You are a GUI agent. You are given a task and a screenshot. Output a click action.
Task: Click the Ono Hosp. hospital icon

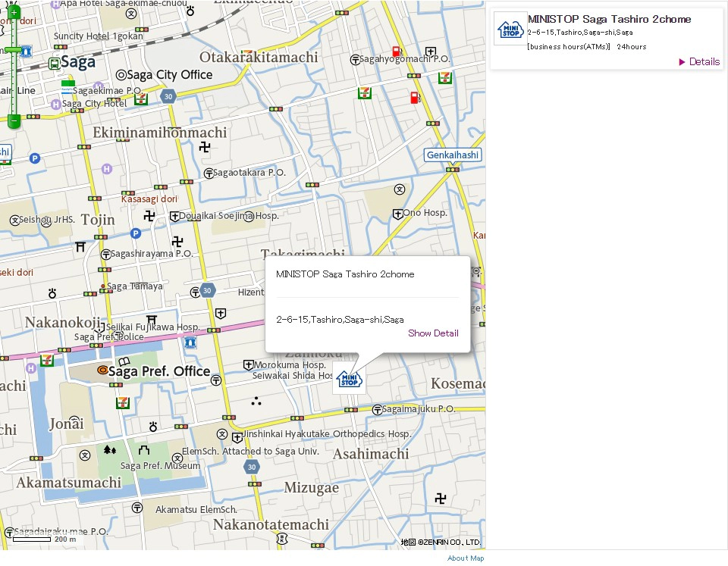[398, 214]
